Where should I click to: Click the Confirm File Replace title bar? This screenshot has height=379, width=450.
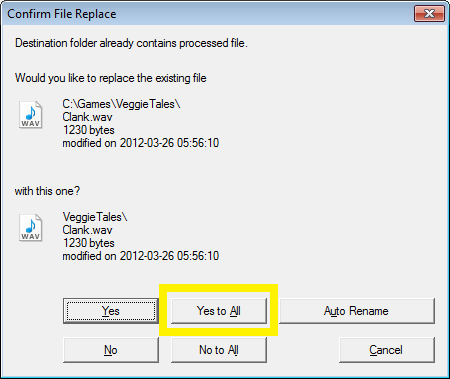207,14
